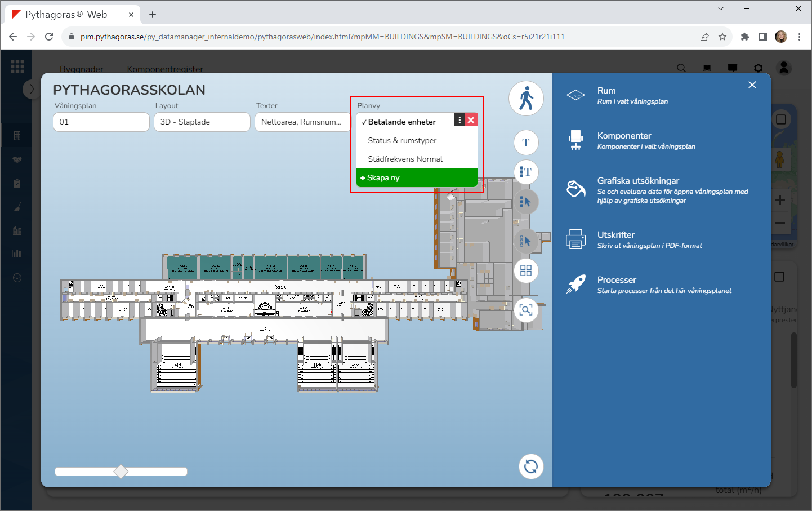Click the zoom-to-fit magnifier icon
Image resolution: width=812 pixels, height=511 pixels.
click(x=526, y=310)
